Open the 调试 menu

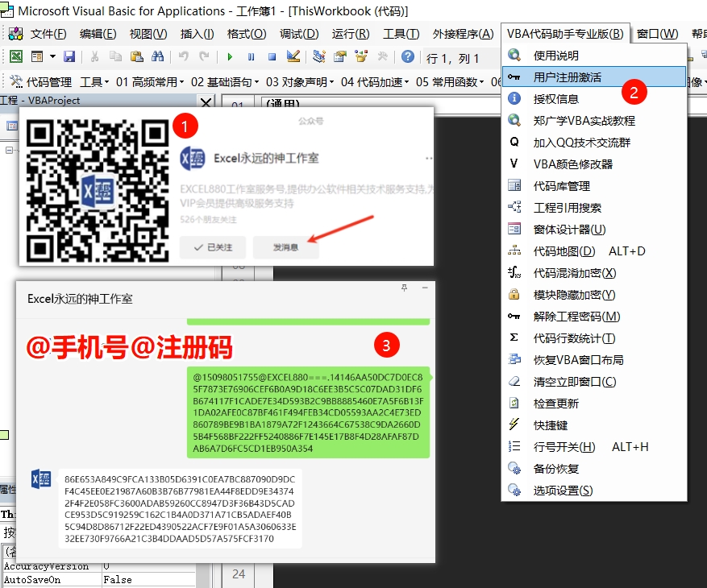click(x=298, y=35)
